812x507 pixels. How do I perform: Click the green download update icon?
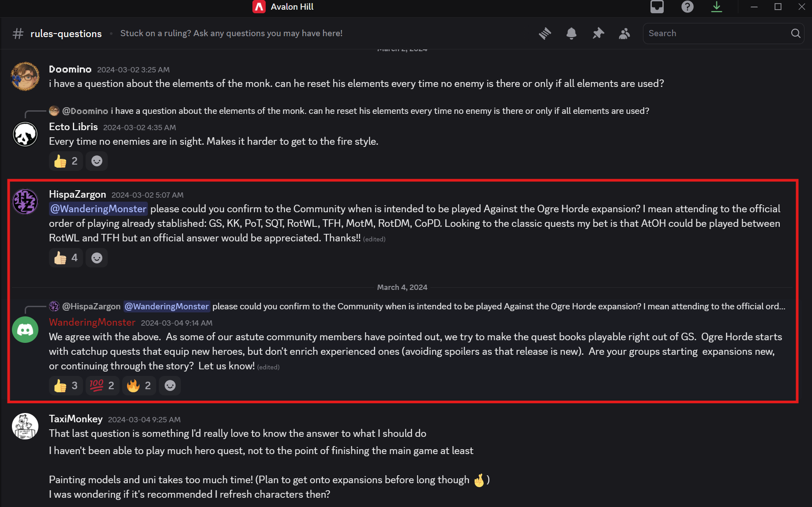point(717,7)
